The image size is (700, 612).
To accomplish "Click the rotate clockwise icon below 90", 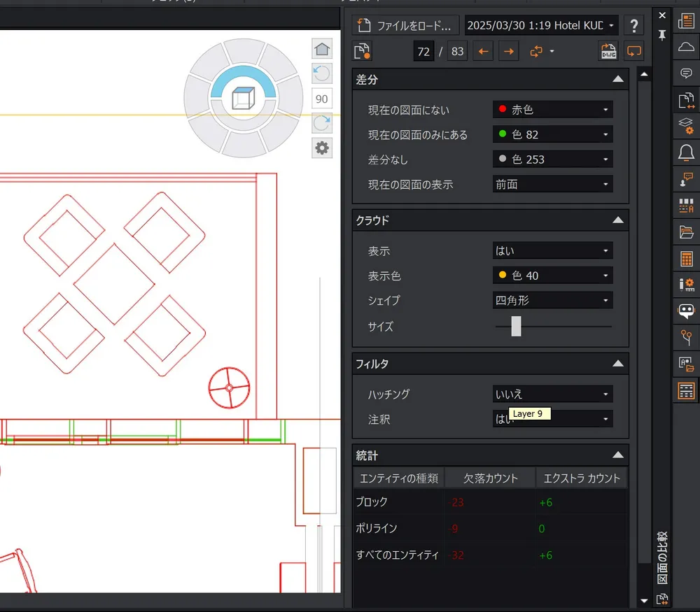I will point(321,124).
